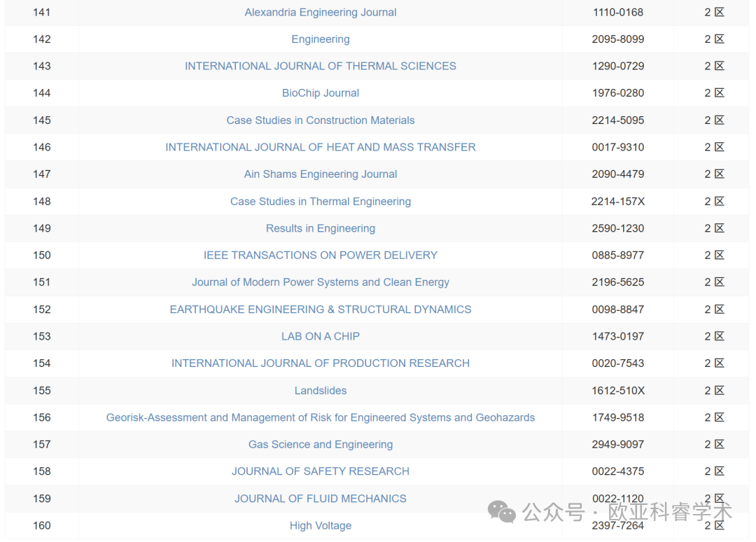Select ISSN 0885-8977 cell
This screenshot has height=542, width=756.
617,255
